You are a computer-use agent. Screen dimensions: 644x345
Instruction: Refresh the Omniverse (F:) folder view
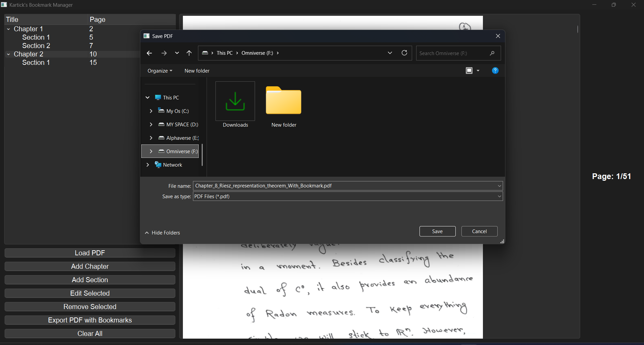(x=404, y=53)
